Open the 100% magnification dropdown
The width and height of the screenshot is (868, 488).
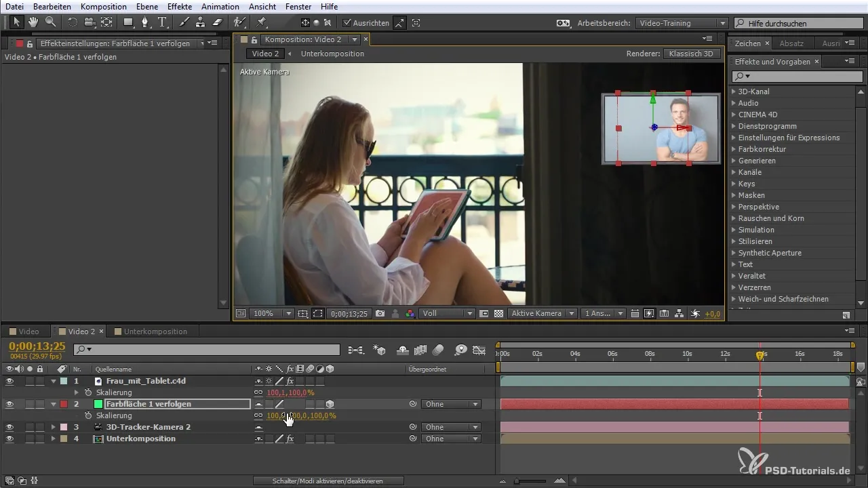[272, 314]
